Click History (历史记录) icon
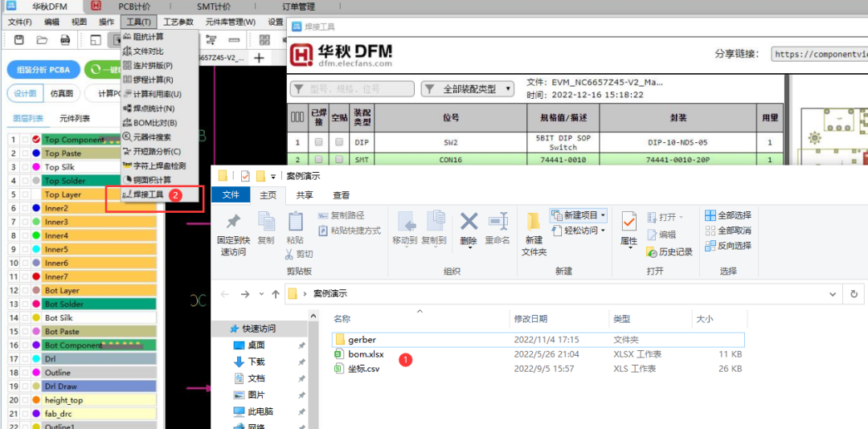Screen dimensions: 868x429 tap(651, 252)
